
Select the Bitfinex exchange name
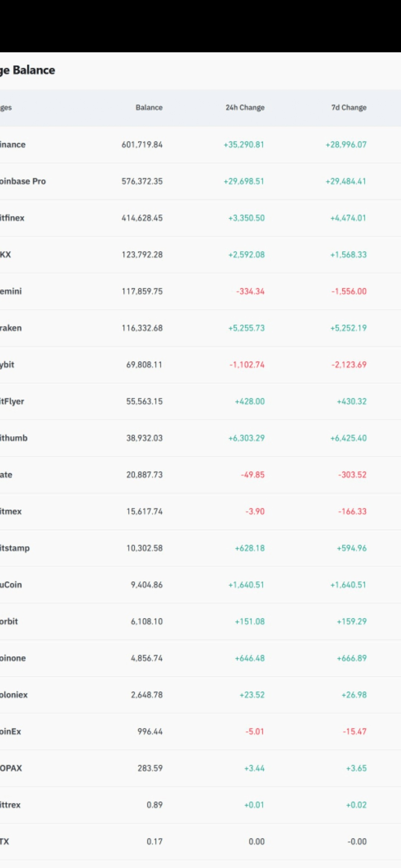coord(12,218)
